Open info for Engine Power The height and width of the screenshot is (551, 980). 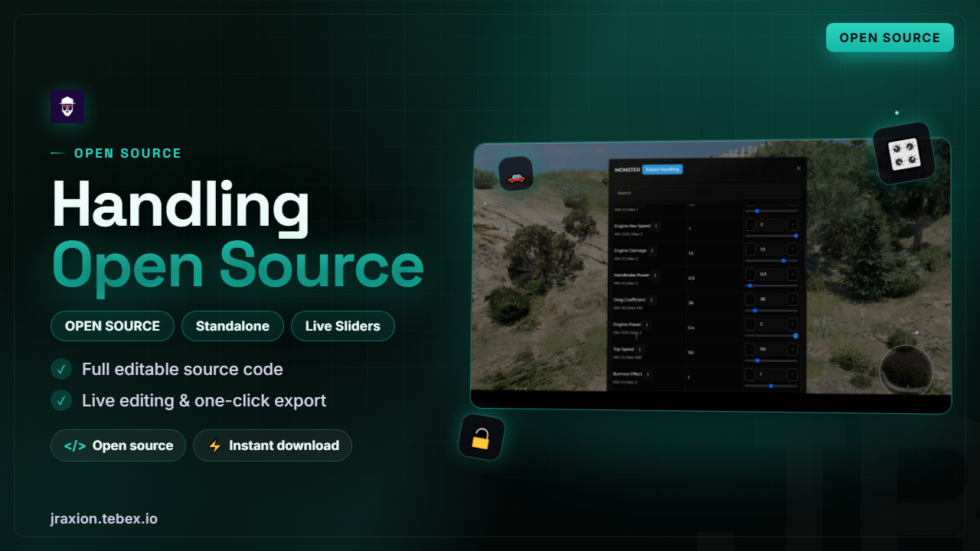(647, 324)
